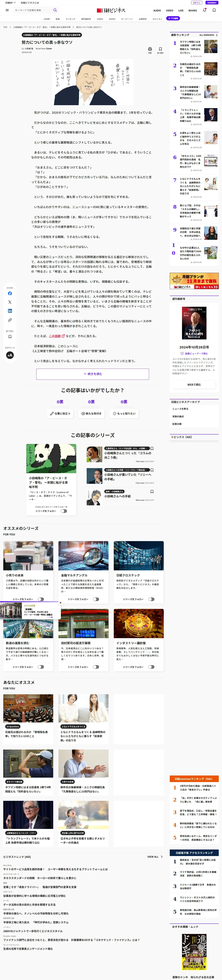Click the 日経ビジネス logo
This screenshot has width=222, height=980.
[111, 10]
